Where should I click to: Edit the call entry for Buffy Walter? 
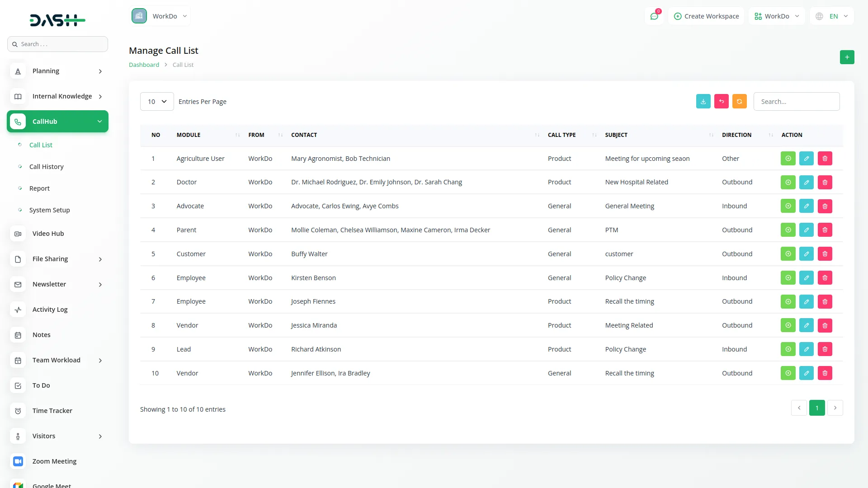[807, 253]
